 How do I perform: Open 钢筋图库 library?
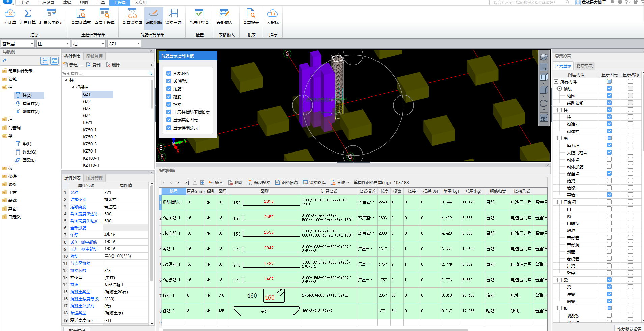(x=314, y=182)
